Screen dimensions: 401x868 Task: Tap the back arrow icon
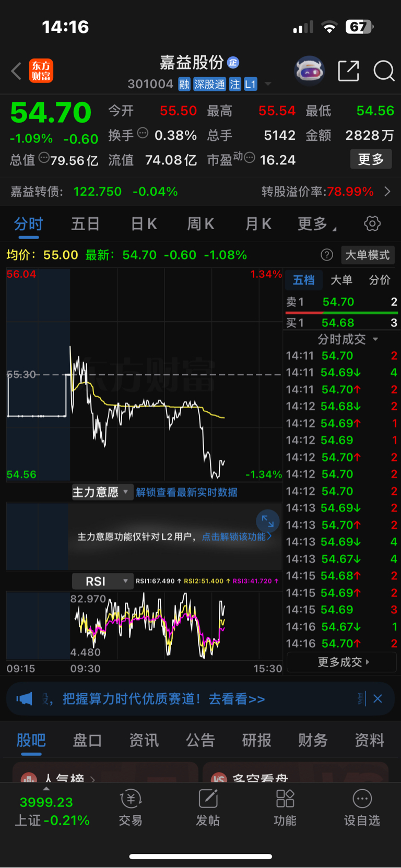point(16,71)
